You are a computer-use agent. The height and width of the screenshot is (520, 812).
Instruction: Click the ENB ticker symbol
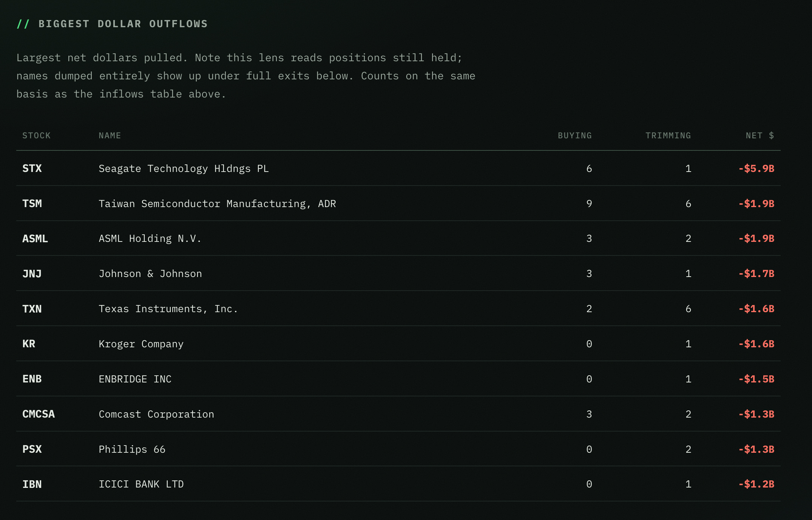tap(32, 379)
